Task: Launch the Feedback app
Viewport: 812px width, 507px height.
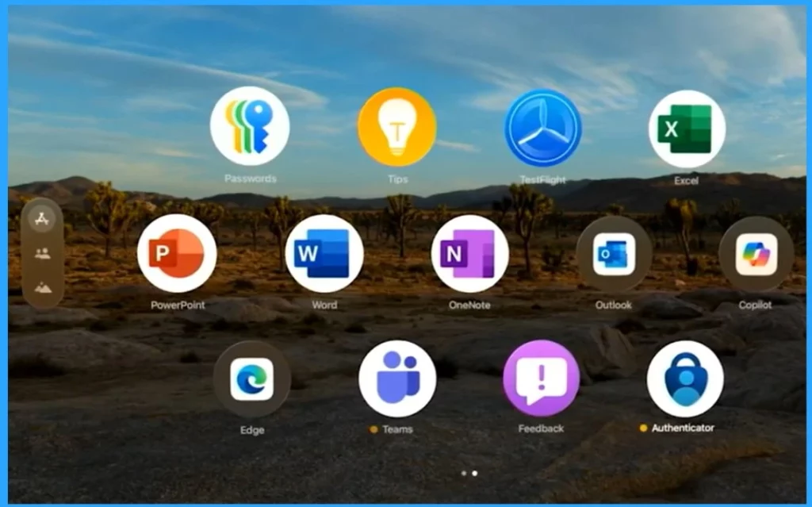Action: point(541,378)
